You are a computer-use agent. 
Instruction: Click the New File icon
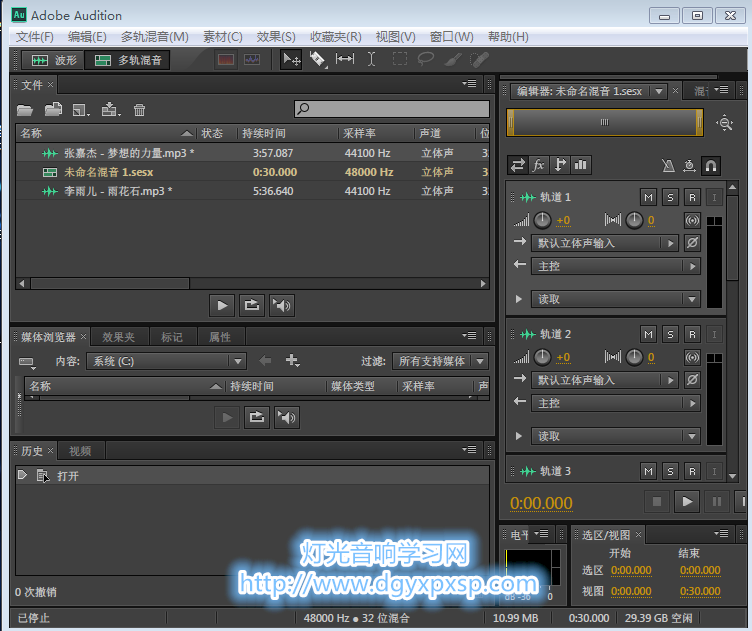coord(81,110)
